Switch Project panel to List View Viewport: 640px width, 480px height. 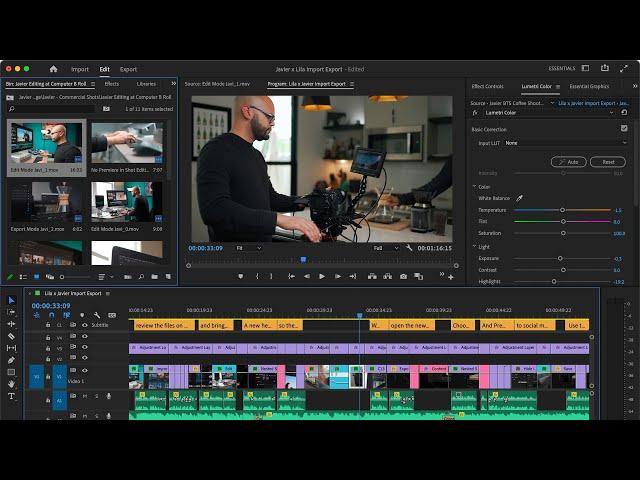(x=23, y=277)
